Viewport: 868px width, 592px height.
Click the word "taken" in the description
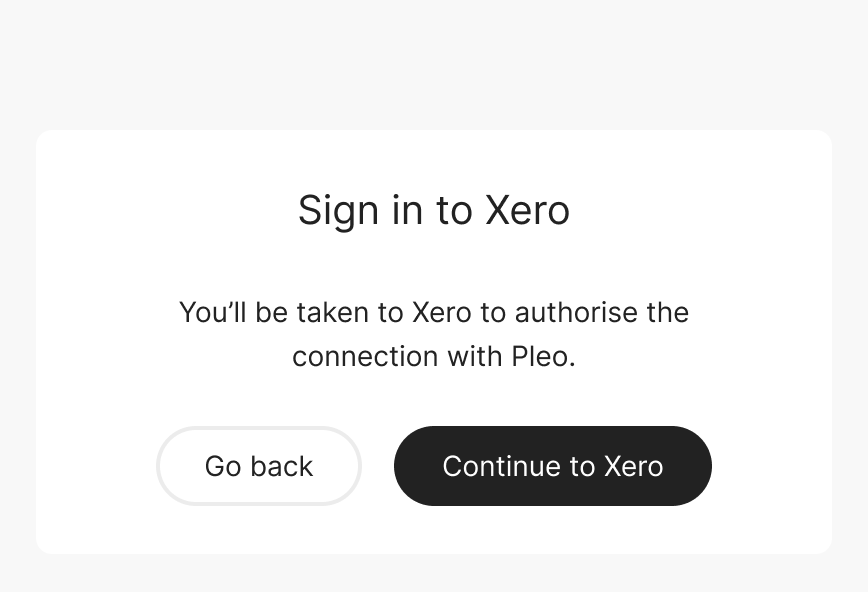click(335, 312)
